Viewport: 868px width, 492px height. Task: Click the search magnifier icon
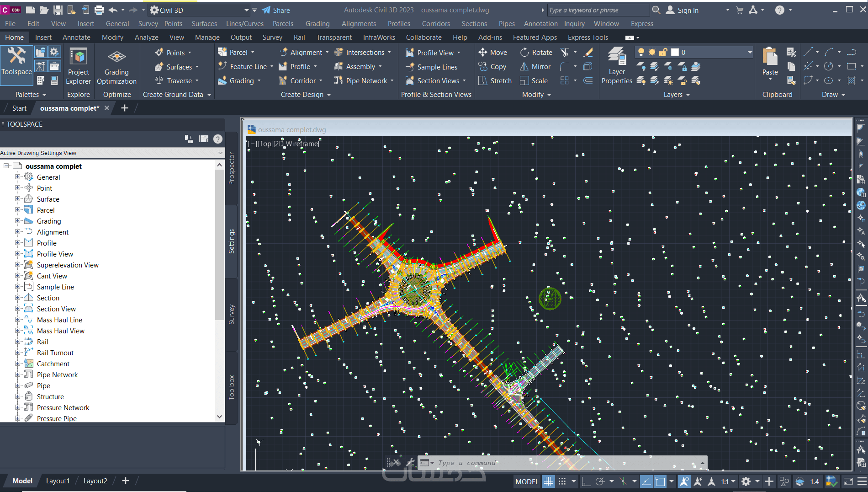coord(656,10)
